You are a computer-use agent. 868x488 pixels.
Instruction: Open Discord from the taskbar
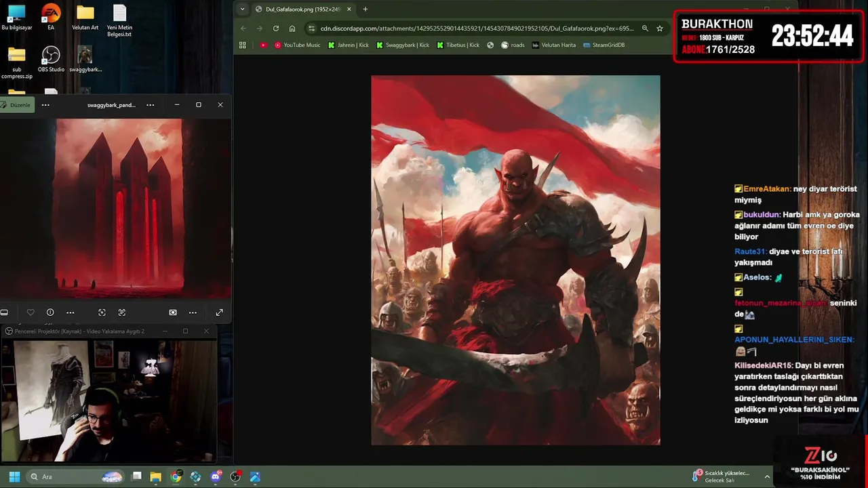(216, 476)
